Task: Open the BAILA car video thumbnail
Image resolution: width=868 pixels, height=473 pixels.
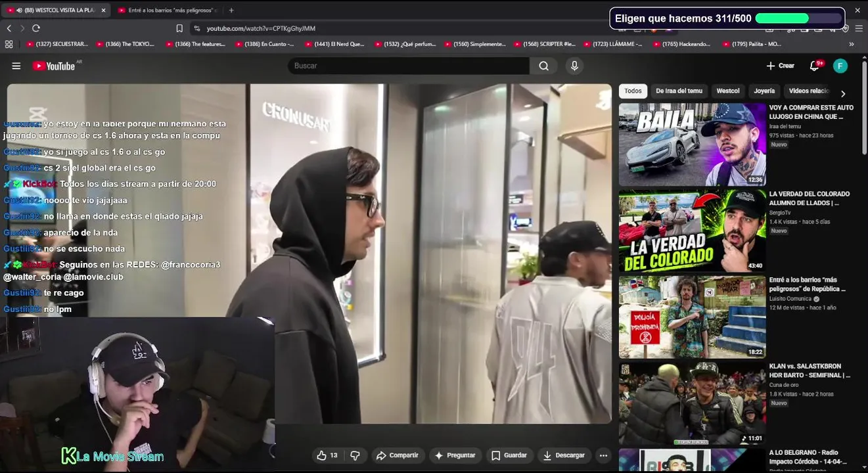Action: coord(692,145)
